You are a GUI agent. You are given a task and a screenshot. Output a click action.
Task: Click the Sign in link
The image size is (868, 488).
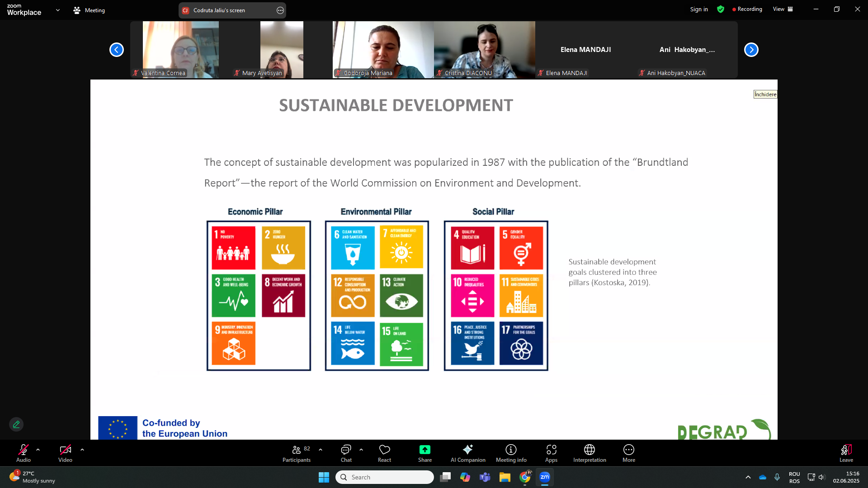[699, 9]
